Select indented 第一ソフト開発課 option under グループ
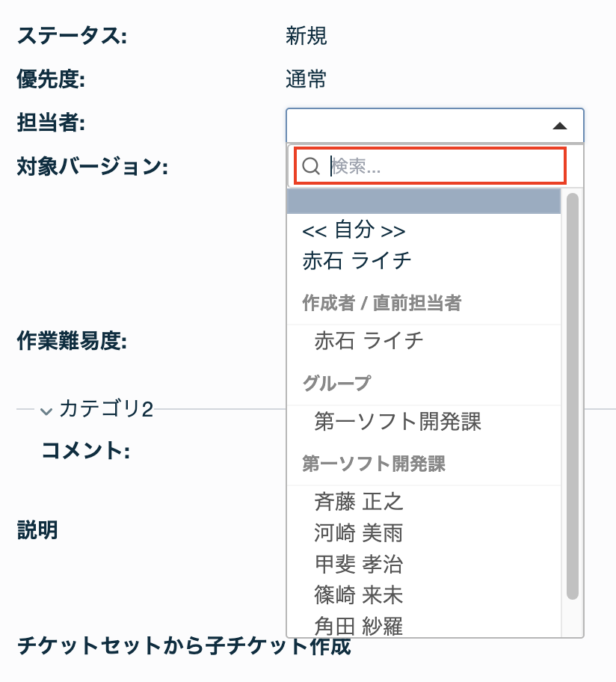Screen dimensions: 616x682 tap(398, 422)
